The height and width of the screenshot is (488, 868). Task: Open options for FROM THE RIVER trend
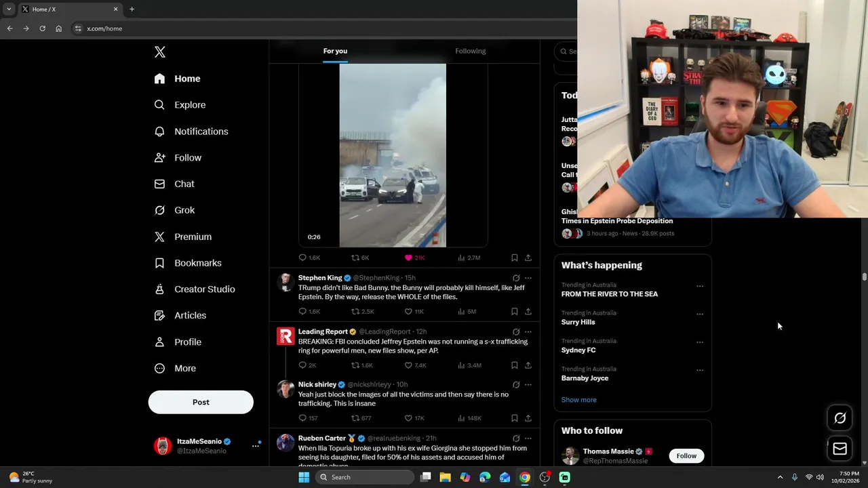pyautogui.click(x=700, y=286)
